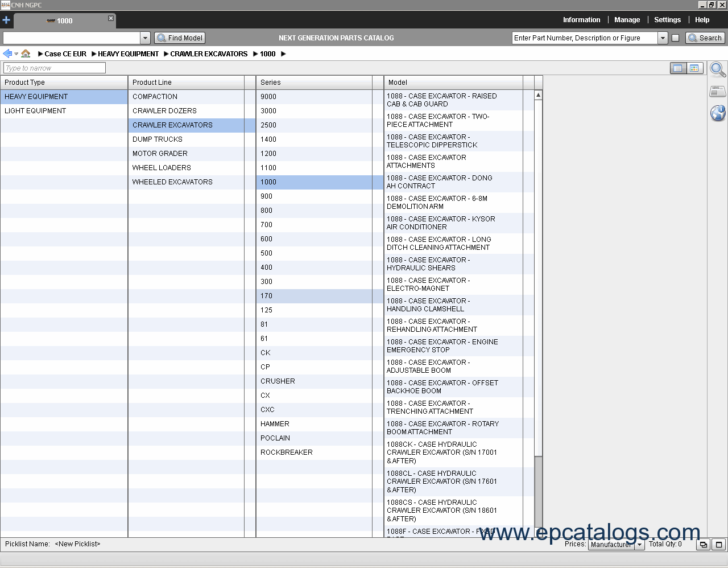Screen dimensions: 728x568
Task: Click the Find Model button
Action: click(180, 38)
